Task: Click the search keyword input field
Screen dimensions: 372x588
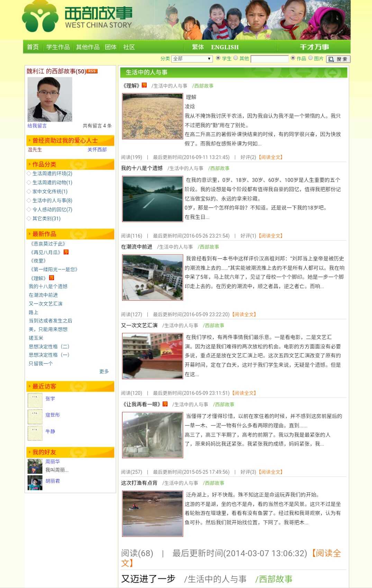Action: point(269,59)
